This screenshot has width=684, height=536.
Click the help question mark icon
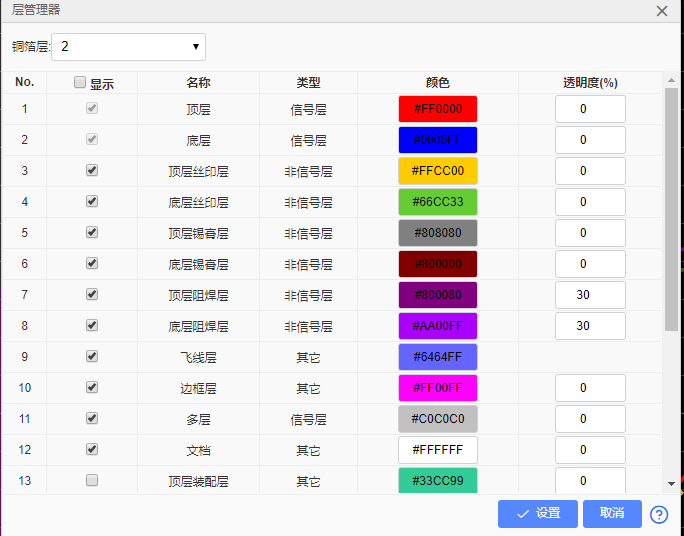tap(659, 514)
